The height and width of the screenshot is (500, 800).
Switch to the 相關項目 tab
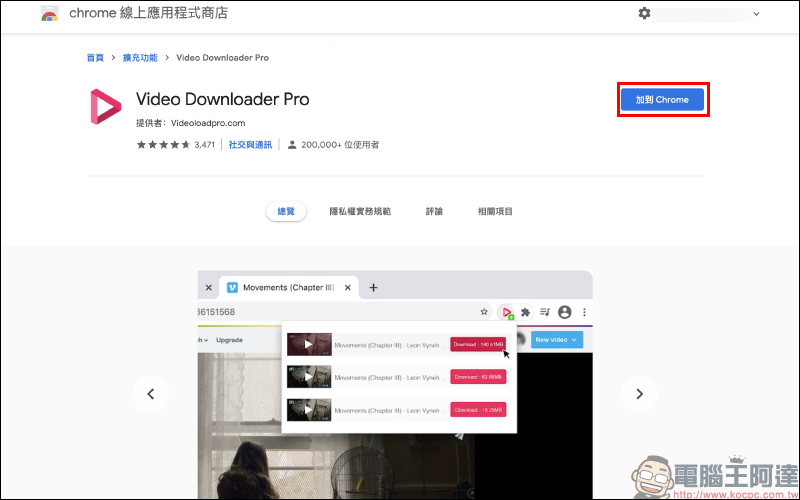pos(495,211)
